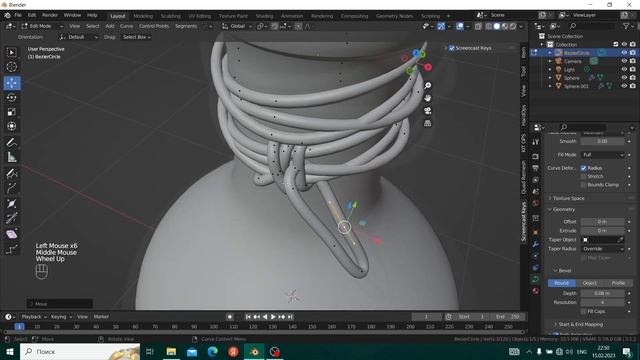Activate the Rotate tool
The height and width of the screenshot is (360, 640).
pos(11,97)
